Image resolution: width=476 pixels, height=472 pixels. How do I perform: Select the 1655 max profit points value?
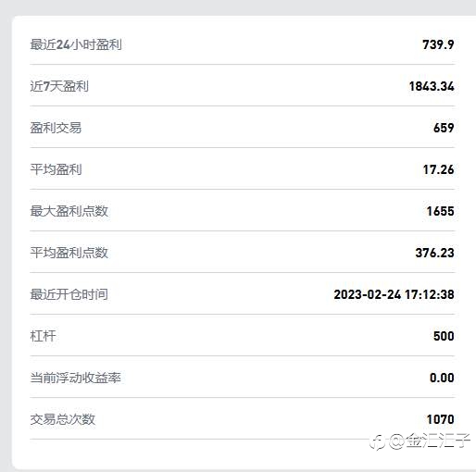(441, 211)
